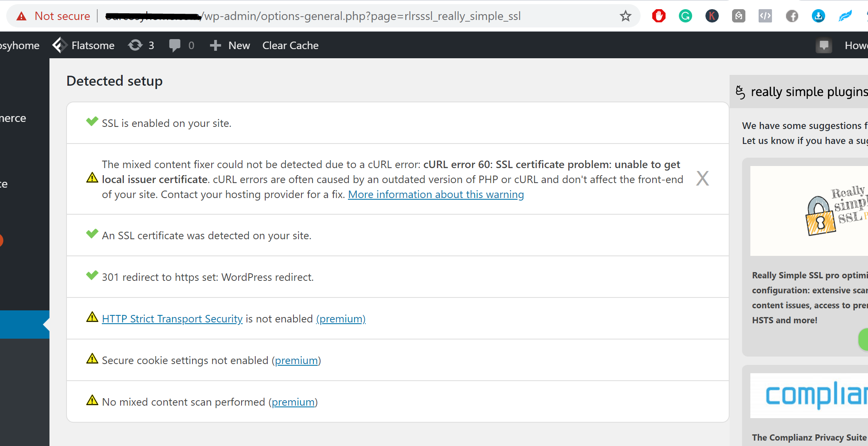
Task: Click 'An SSL certificate was detected' text
Action: 207,235
